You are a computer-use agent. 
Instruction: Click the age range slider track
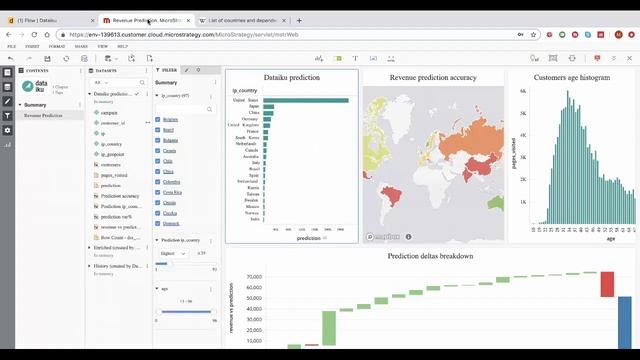click(x=186, y=312)
